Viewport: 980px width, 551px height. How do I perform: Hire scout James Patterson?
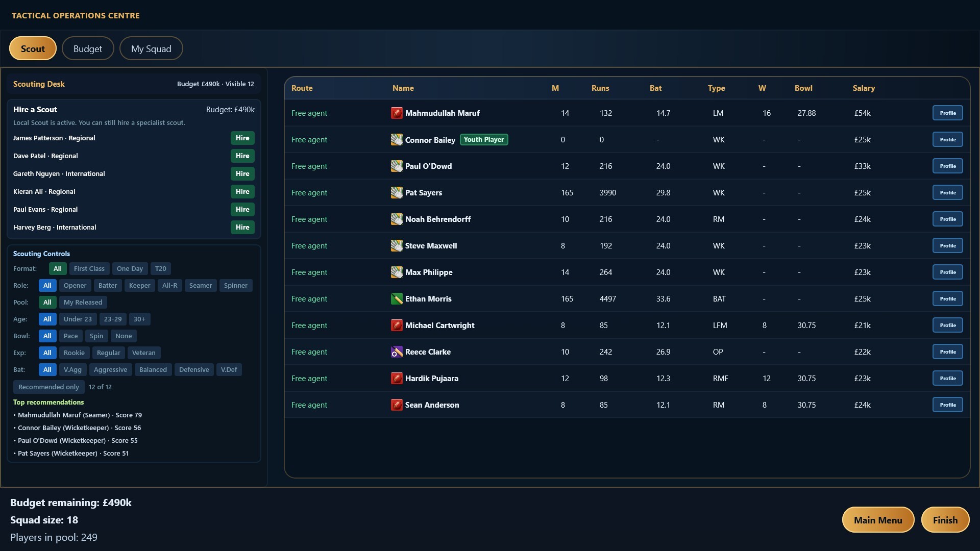(x=242, y=138)
